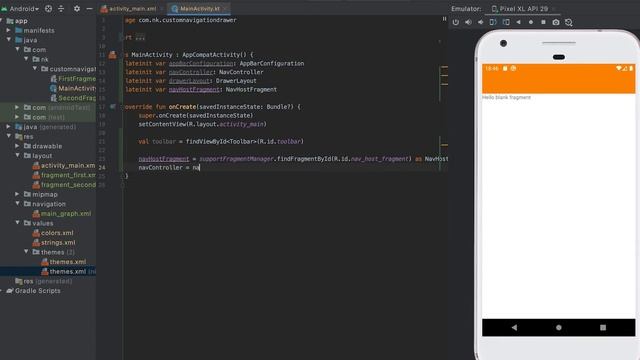Raise emulator volume with volume up icon

click(x=468, y=22)
